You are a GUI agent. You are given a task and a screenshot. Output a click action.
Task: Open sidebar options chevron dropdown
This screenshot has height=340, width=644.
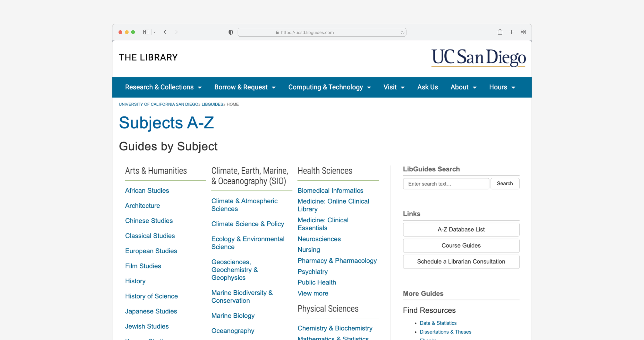click(155, 32)
